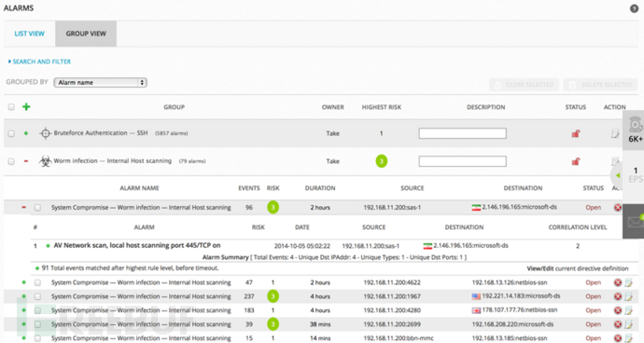The image size is (644, 343).
Task: Click Take owner link for Bruteforce Authentication
Action: point(332,133)
